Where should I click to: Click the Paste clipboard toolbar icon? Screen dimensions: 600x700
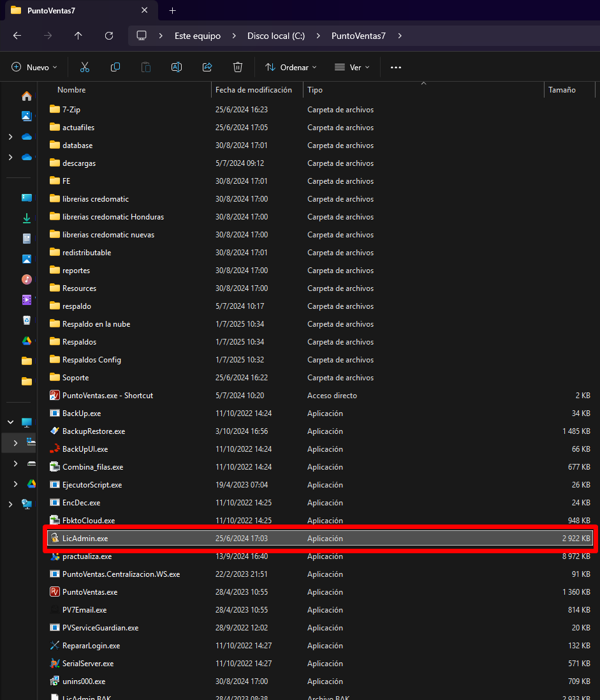[x=146, y=68]
